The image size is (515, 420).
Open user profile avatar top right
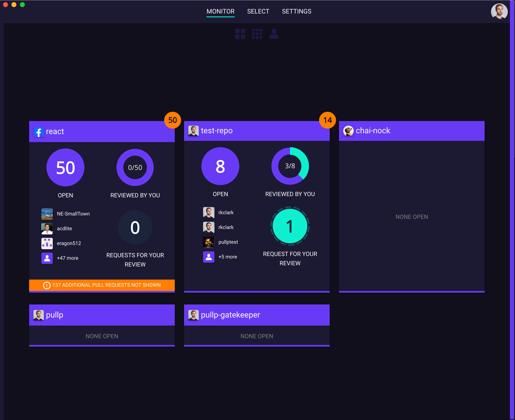point(499,11)
